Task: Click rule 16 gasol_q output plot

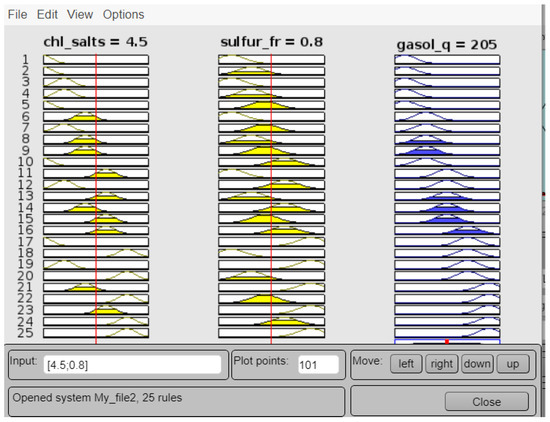Action: [447, 230]
